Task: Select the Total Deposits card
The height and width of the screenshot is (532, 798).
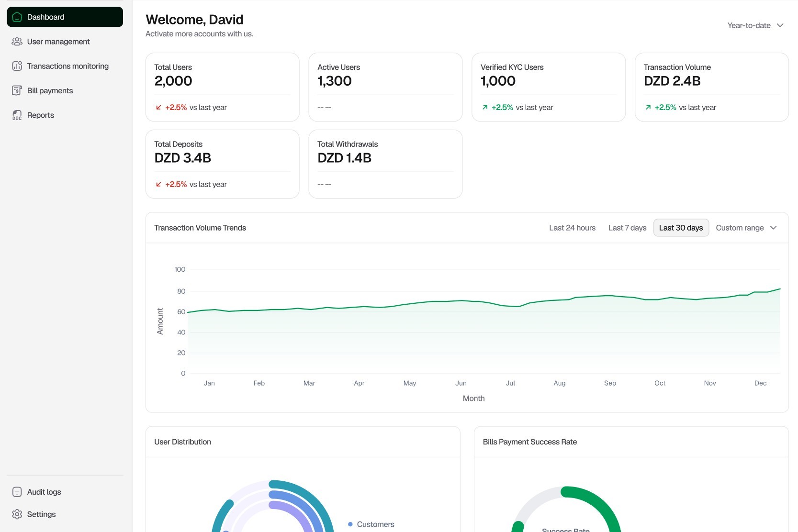Action: point(222,164)
